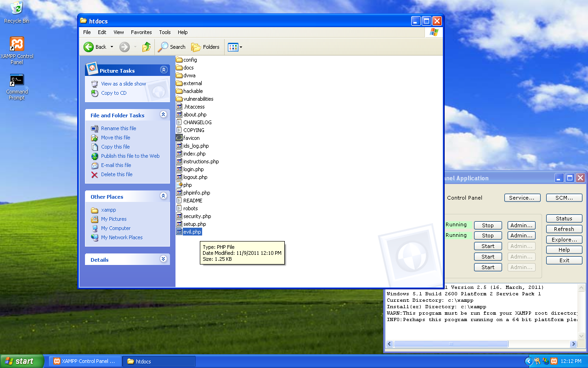
Task: Select the hackable folder icon
Action: (179, 91)
